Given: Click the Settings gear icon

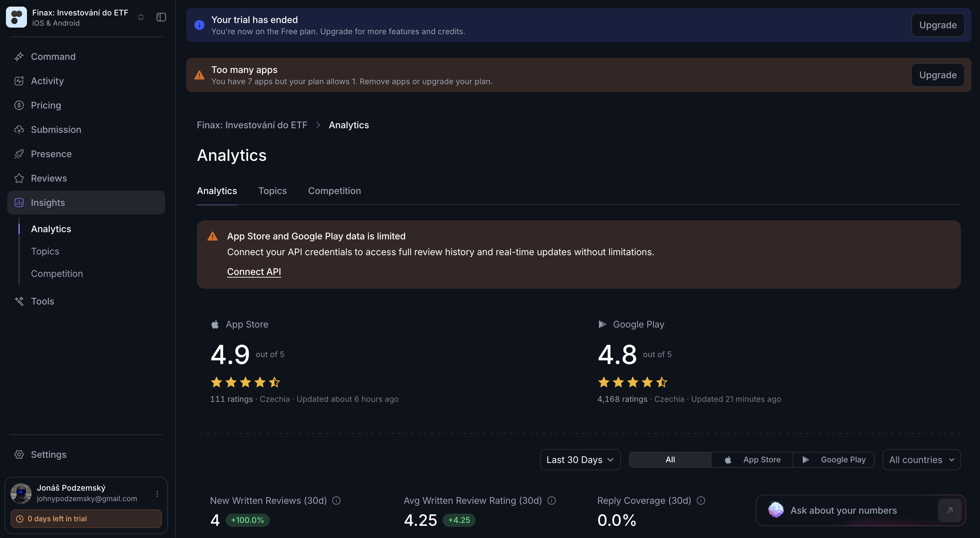Looking at the screenshot, I should click(x=19, y=455).
